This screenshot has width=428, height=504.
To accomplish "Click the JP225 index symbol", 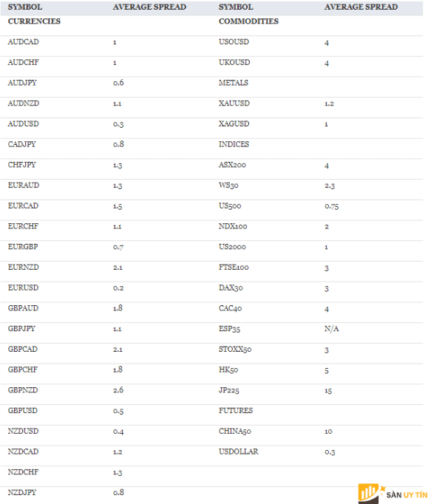I will point(229,390).
